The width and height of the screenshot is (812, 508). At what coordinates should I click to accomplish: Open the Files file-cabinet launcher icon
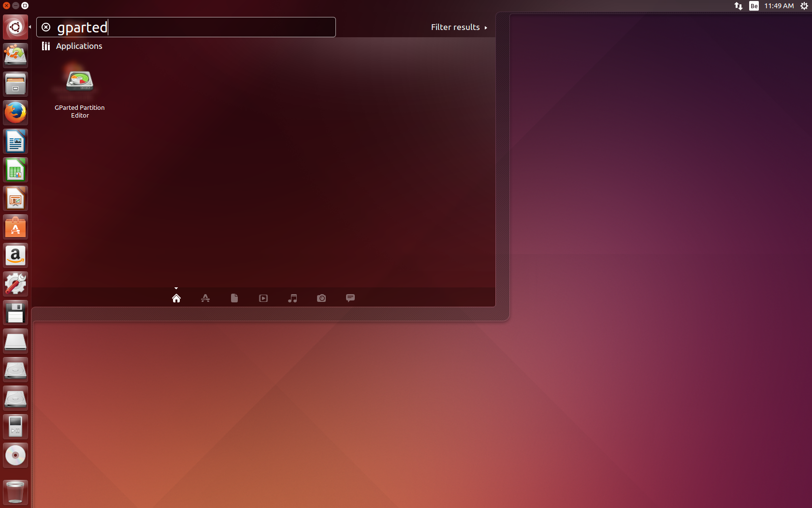(15, 84)
